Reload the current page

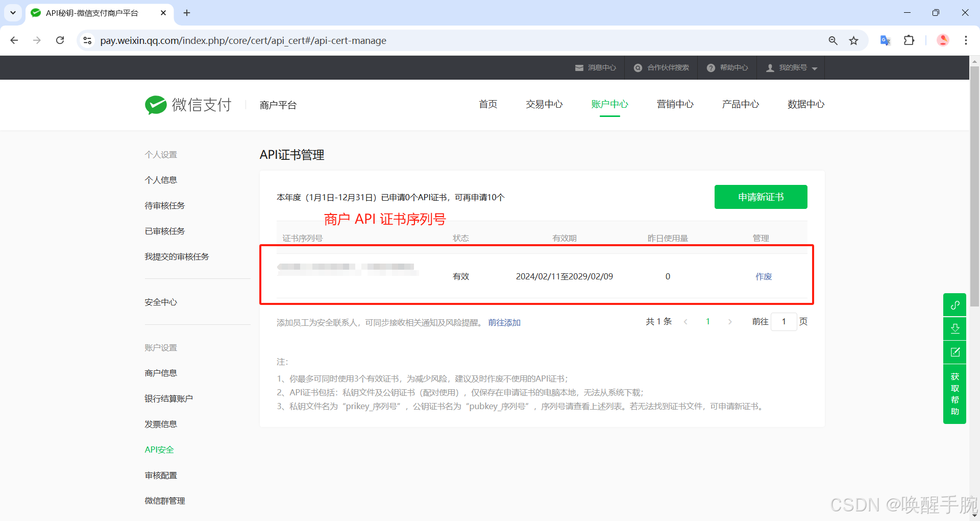60,40
